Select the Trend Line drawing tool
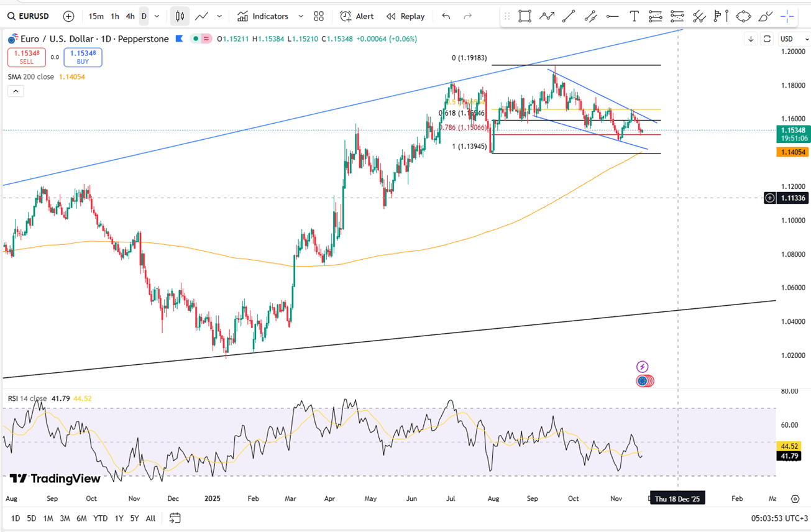 (569, 16)
